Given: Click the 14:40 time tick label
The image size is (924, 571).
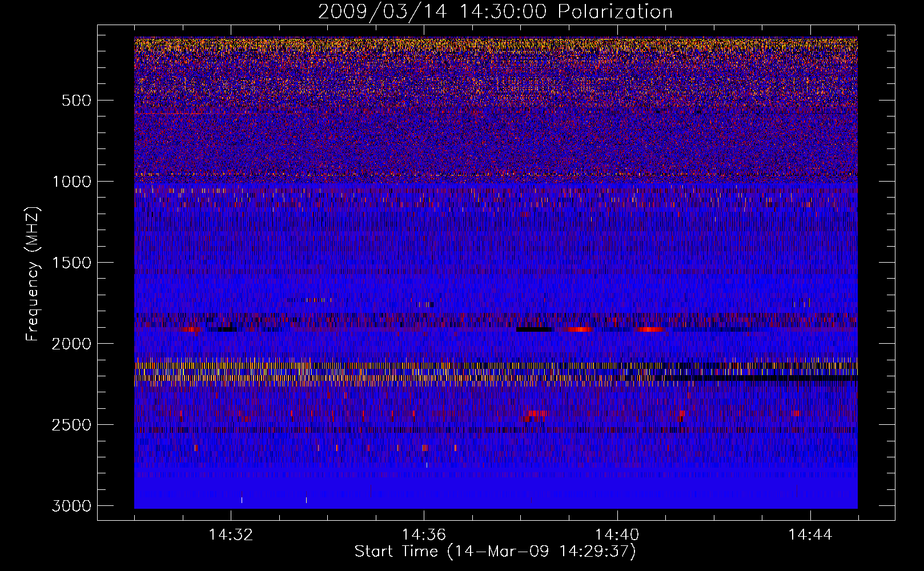Looking at the screenshot, I should (617, 535).
